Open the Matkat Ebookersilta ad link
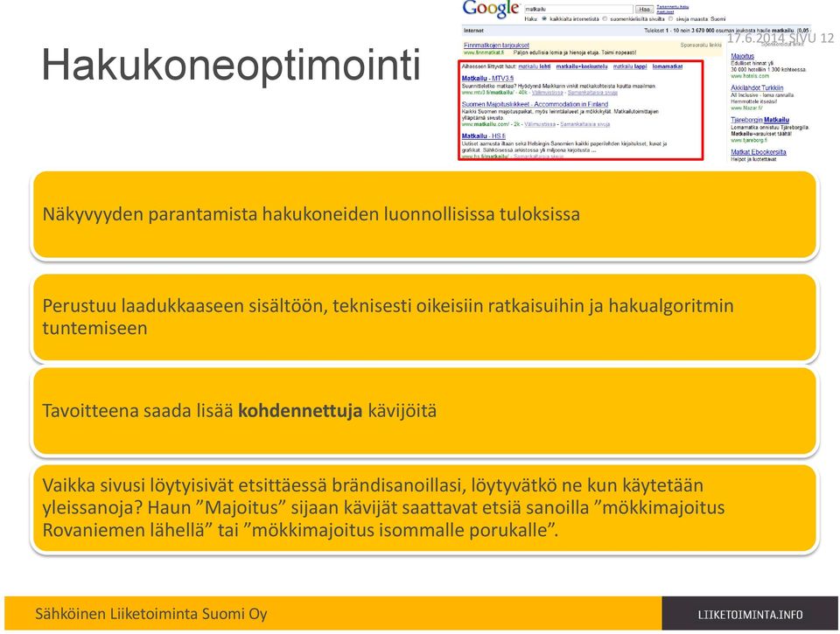Screen dimensions: 840x634 pyautogui.click(x=759, y=152)
